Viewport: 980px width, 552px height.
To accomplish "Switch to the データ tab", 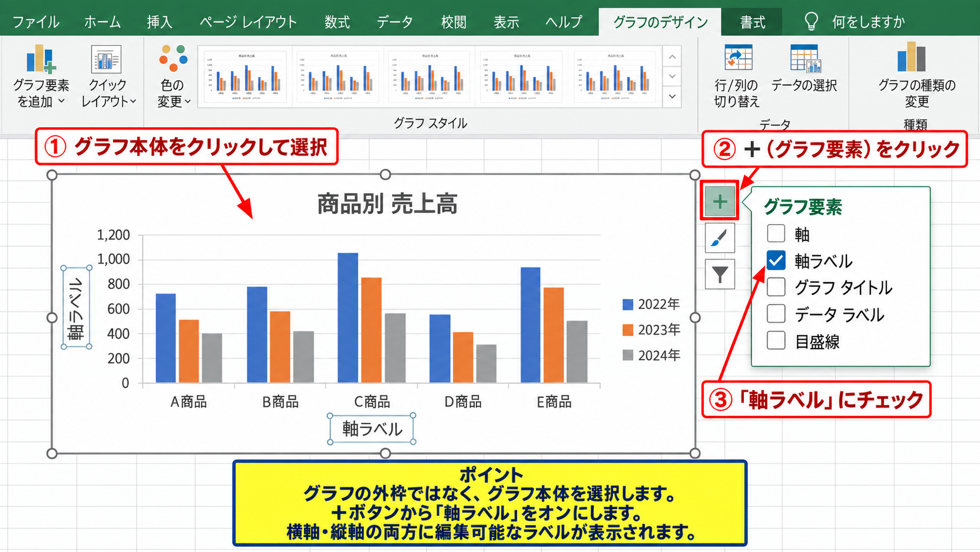I will pyautogui.click(x=394, y=22).
